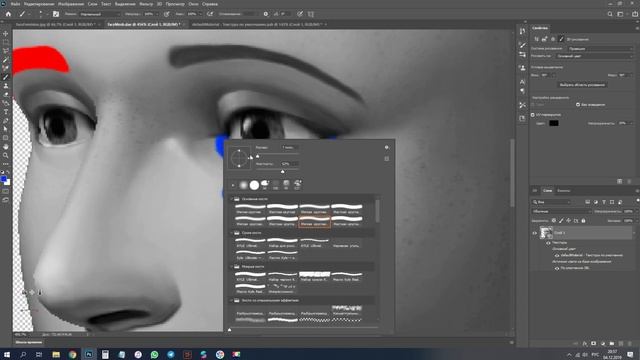The image size is (640, 360).
Task: Add a layer mask from Layers panel
Action: pos(593,344)
